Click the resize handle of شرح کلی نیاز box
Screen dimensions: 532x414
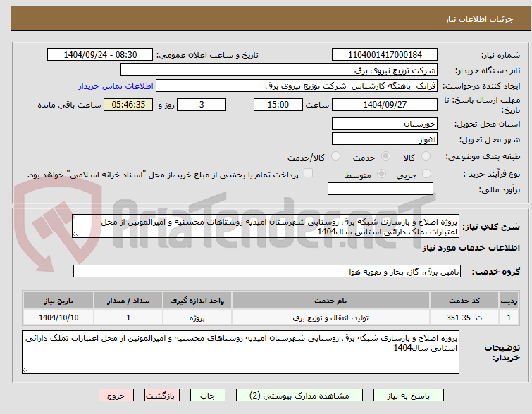75,234
